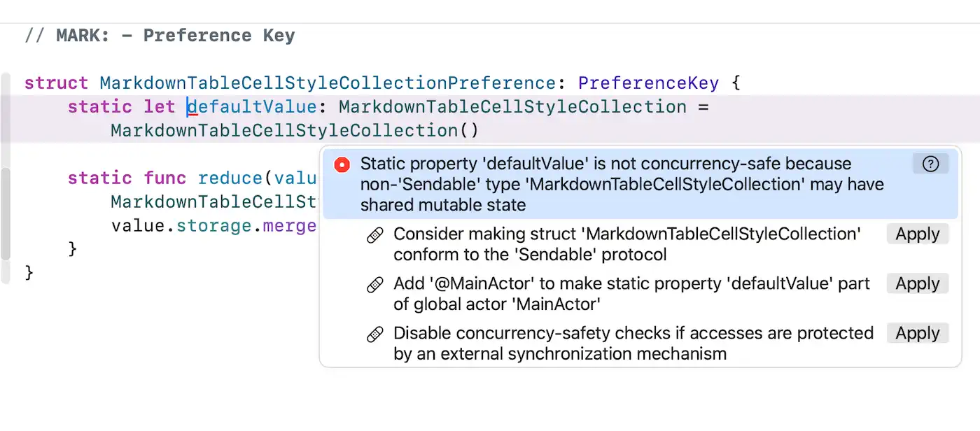Click the paperclip icon beside the @MainActor fix-it
The image size is (980, 431).
374,284
